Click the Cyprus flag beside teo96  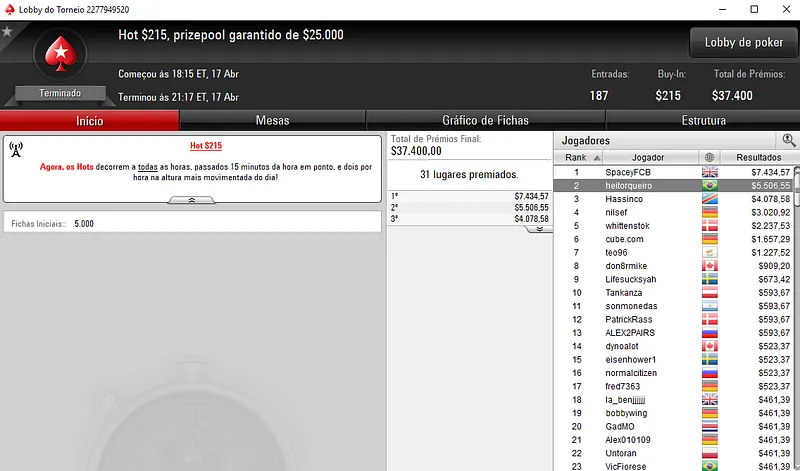(710, 253)
